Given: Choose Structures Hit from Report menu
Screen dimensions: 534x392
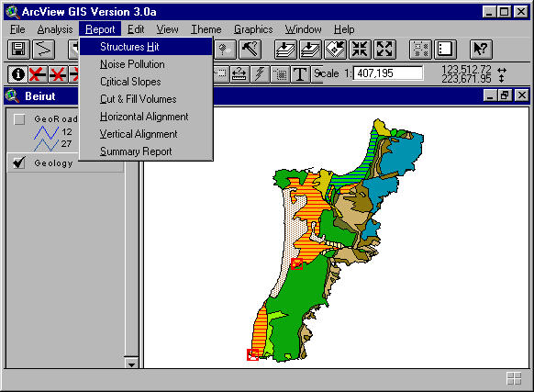Looking at the screenshot, I should click(x=146, y=47).
